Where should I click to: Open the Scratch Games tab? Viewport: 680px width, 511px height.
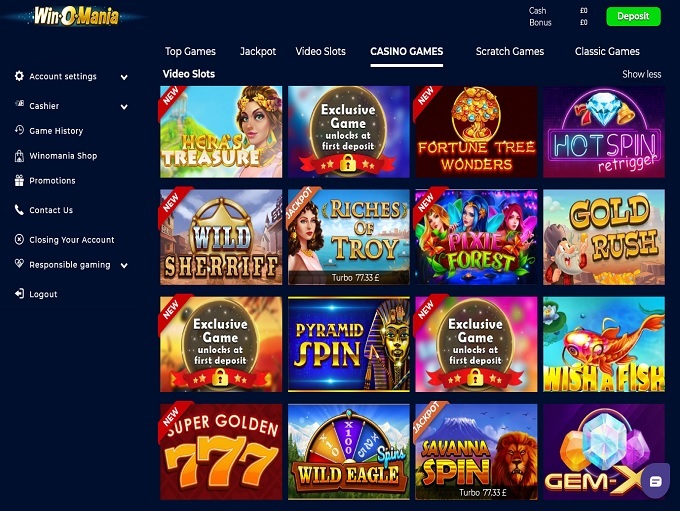pos(510,51)
